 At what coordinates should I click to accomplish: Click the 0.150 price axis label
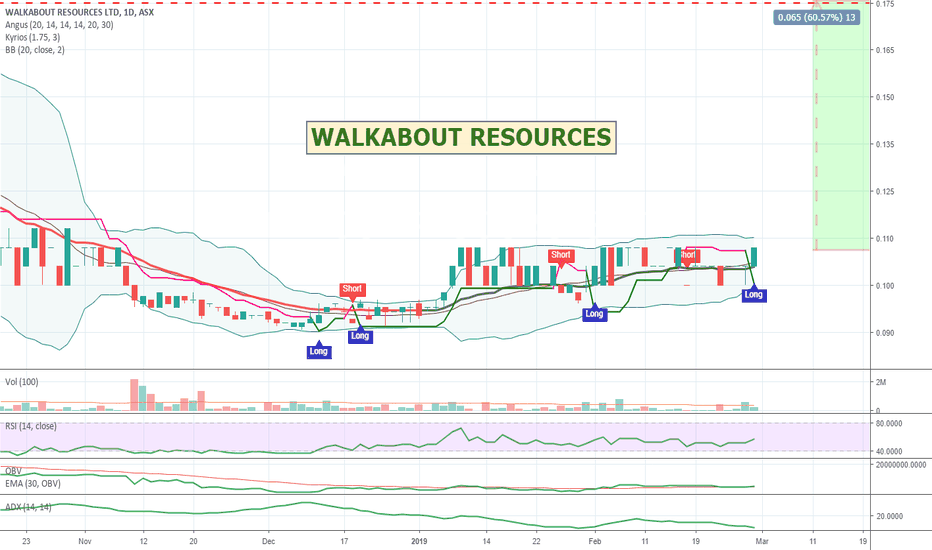pos(885,97)
